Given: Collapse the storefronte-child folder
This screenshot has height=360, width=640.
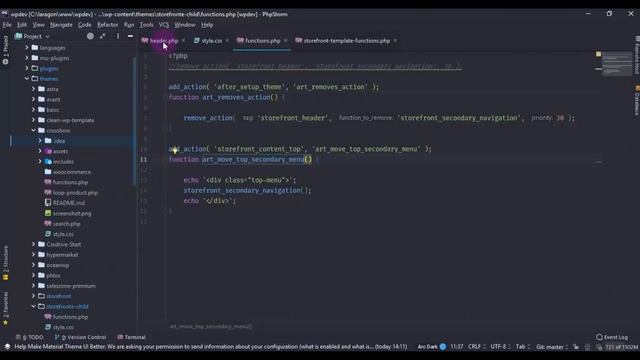Looking at the screenshot, I should tap(33, 307).
